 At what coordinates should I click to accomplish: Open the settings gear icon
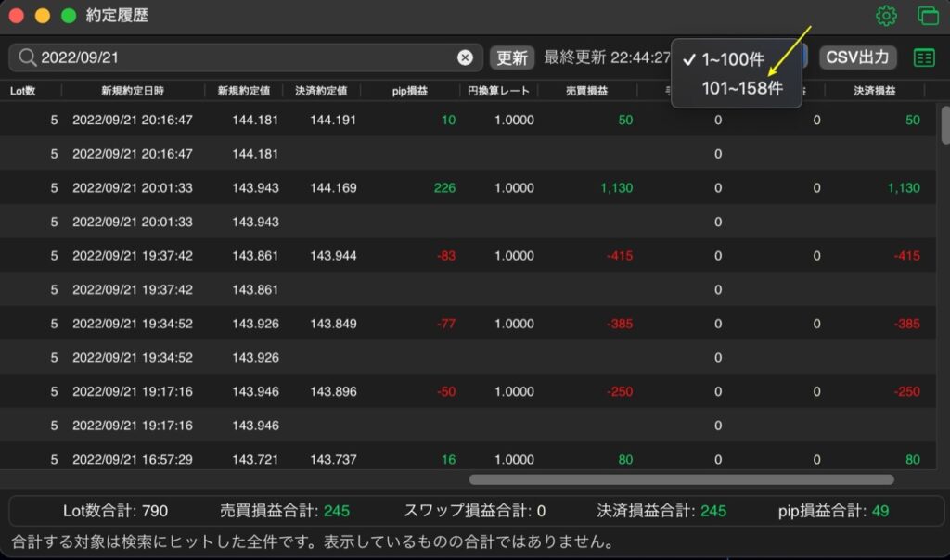[x=886, y=15]
